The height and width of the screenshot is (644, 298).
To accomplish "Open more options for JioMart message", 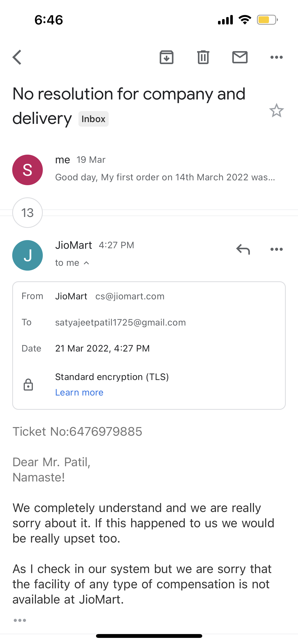I will [x=276, y=249].
